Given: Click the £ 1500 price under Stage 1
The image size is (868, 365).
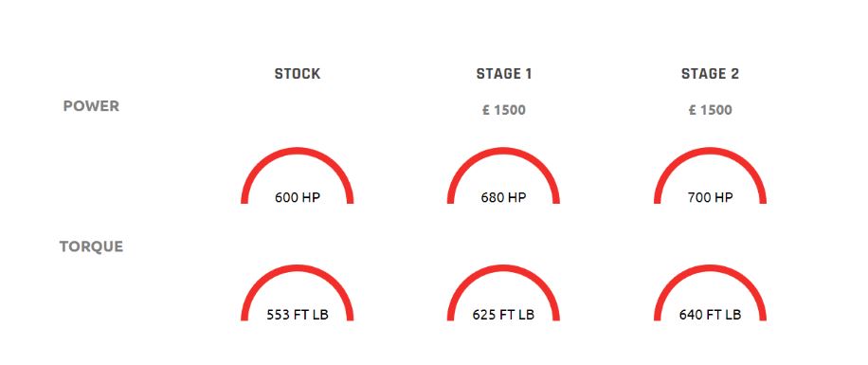Looking at the screenshot, I should tap(504, 110).
